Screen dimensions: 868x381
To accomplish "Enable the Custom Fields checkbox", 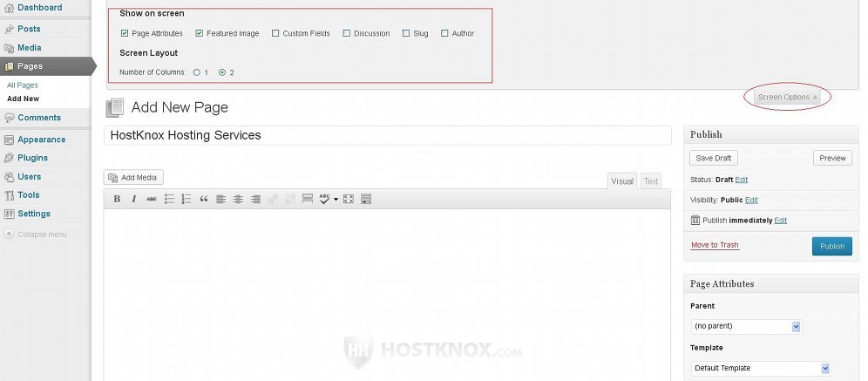I will click(275, 33).
